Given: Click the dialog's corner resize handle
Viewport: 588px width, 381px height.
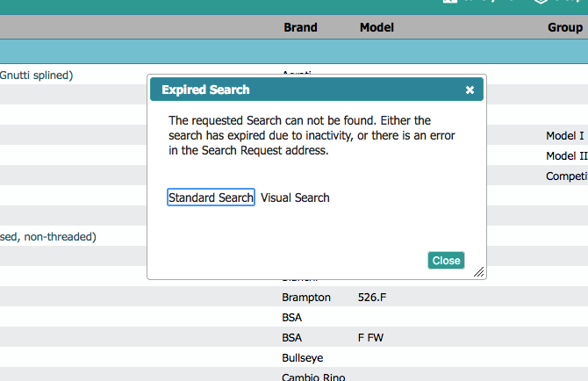Looking at the screenshot, I should click(479, 273).
